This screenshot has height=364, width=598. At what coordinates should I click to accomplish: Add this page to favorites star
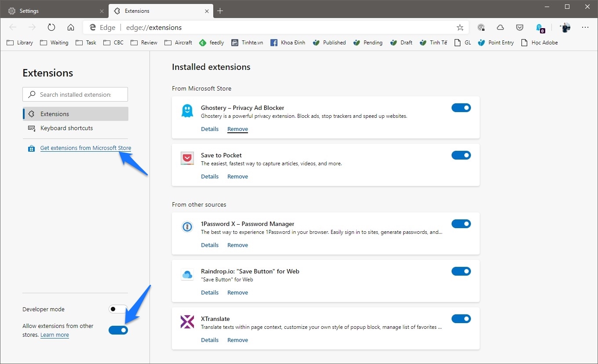coord(460,27)
